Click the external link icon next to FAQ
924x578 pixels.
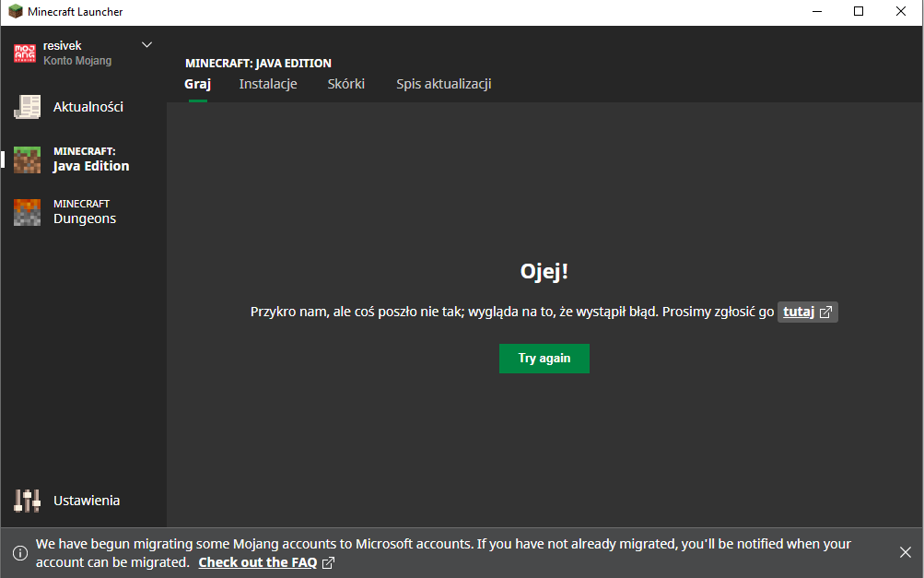(328, 562)
